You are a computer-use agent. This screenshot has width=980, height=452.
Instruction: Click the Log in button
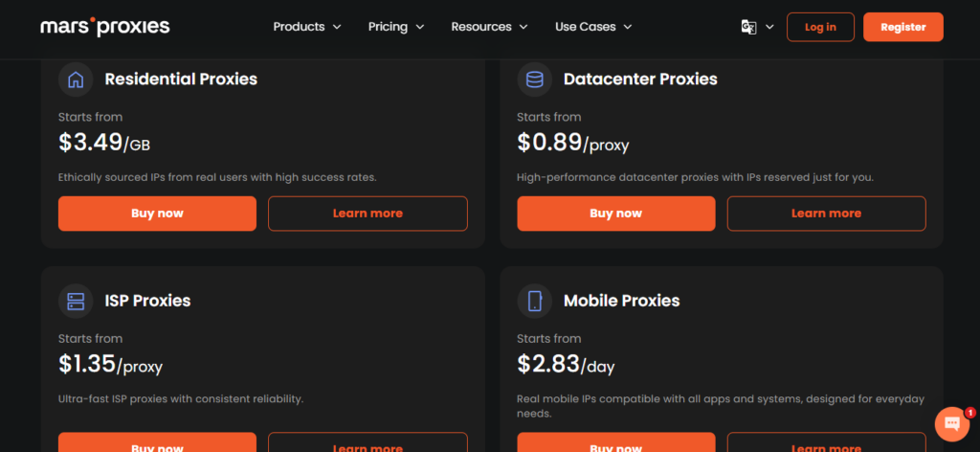pos(820,27)
